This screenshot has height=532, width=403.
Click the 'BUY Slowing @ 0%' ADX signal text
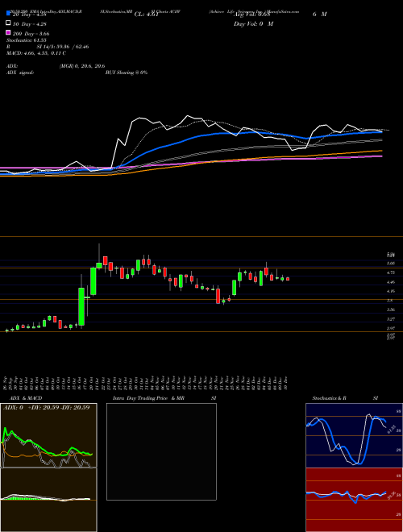(x=127, y=73)
